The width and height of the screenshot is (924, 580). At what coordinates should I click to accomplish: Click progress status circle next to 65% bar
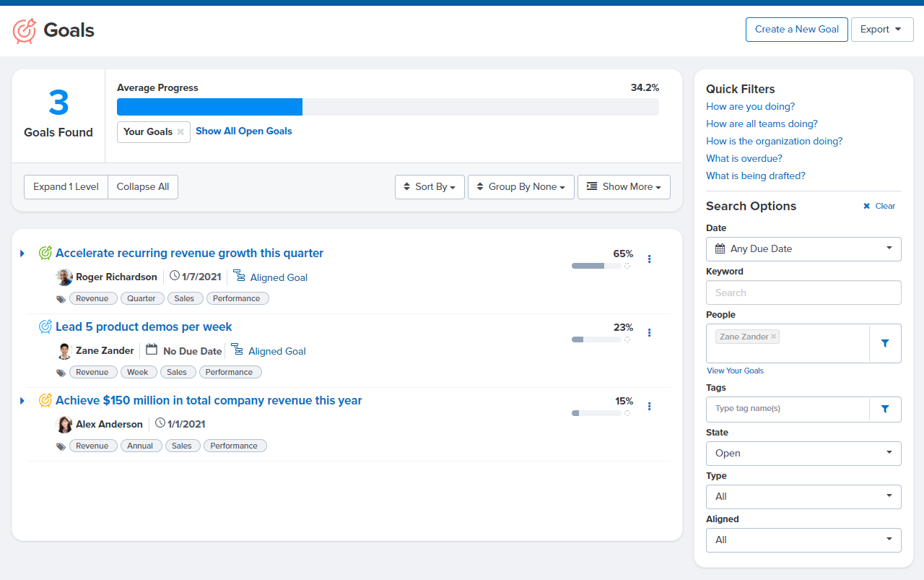pyautogui.click(x=627, y=266)
